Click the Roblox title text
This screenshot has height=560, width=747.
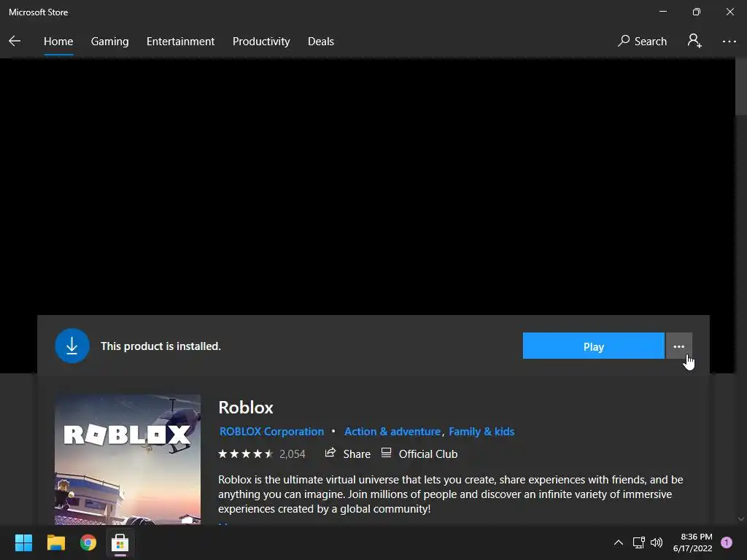click(246, 408)
